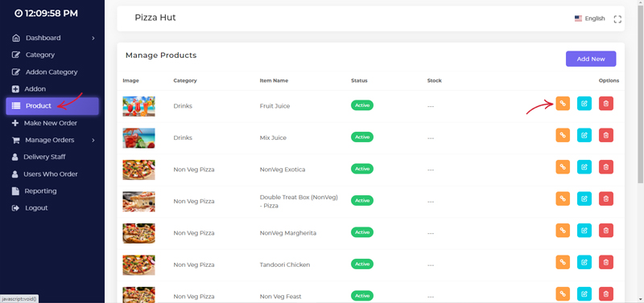Open Addon Category in the sidebar
This screenshot has height=303, width=644.
(52, 72)
